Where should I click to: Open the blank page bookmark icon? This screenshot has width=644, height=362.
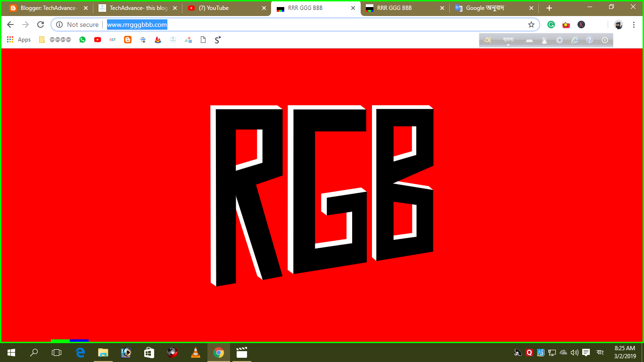point(203,40)
